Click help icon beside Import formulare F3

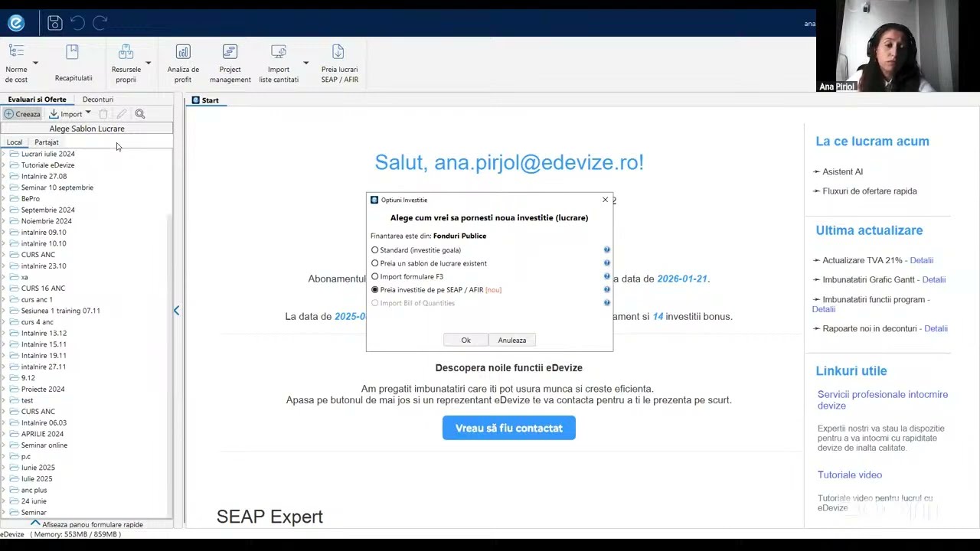[606, 276]
